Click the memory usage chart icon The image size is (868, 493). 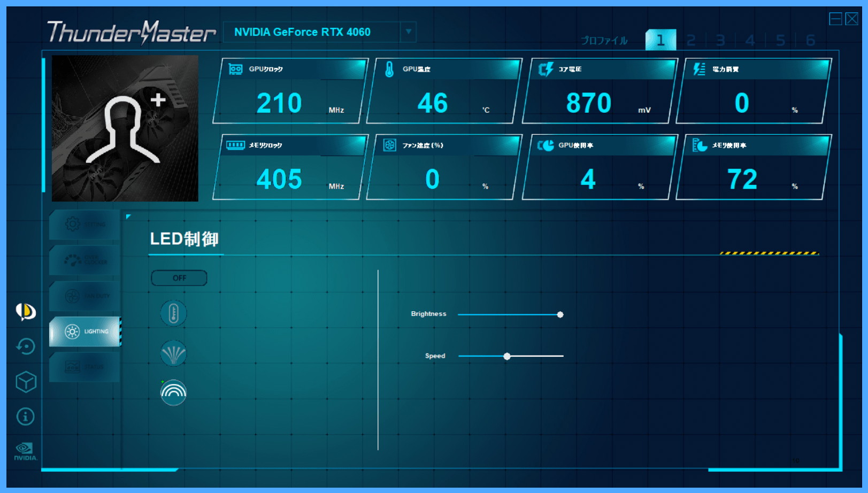700,145
